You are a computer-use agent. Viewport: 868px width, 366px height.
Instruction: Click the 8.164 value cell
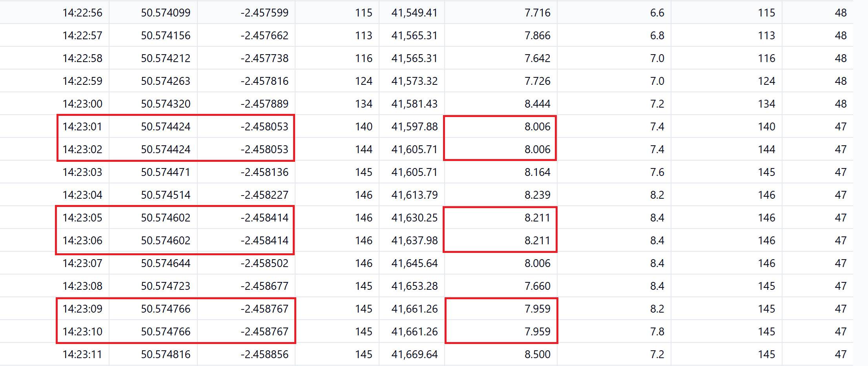[537, 172]
